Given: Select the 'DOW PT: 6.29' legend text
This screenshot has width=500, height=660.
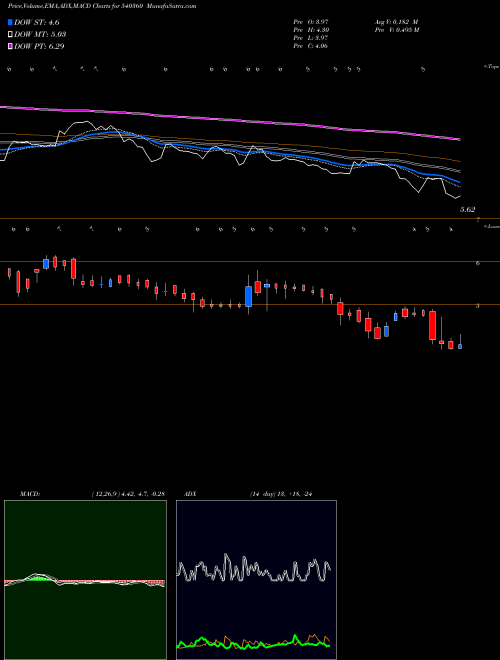Looking at the screenshot, I should (x=39, y=46).
